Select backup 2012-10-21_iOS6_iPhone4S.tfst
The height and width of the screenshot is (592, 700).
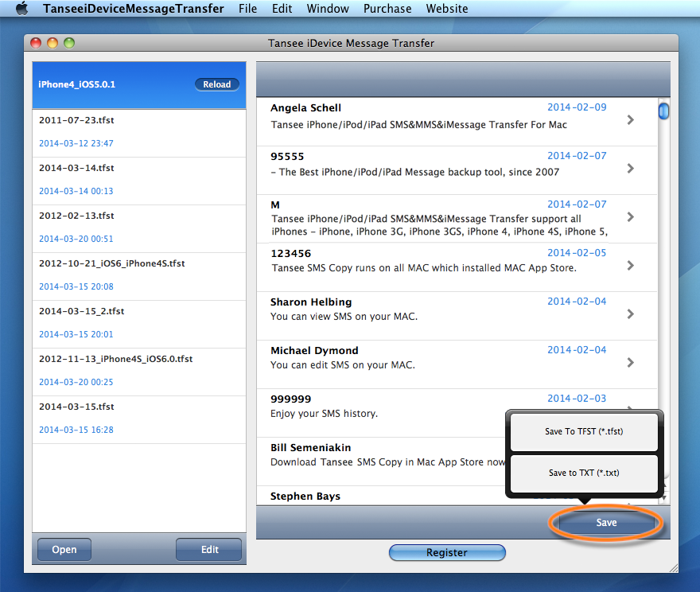139,276
